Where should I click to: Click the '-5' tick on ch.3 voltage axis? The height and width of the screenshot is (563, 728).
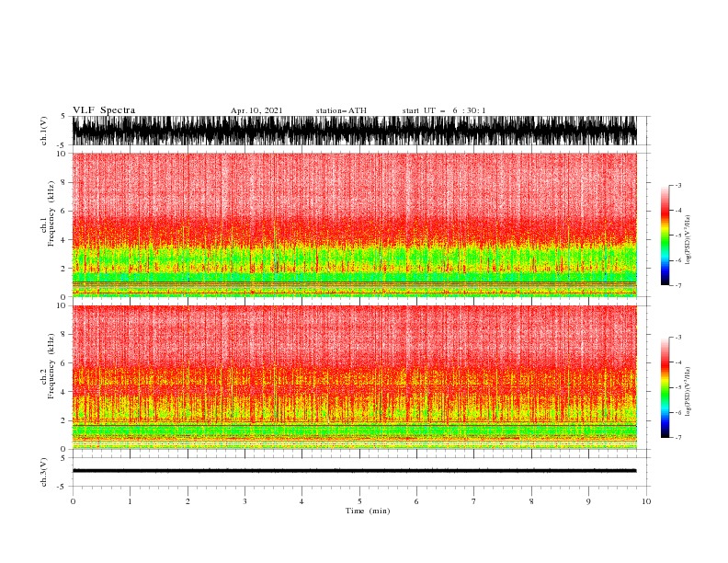tap(63, 487)
